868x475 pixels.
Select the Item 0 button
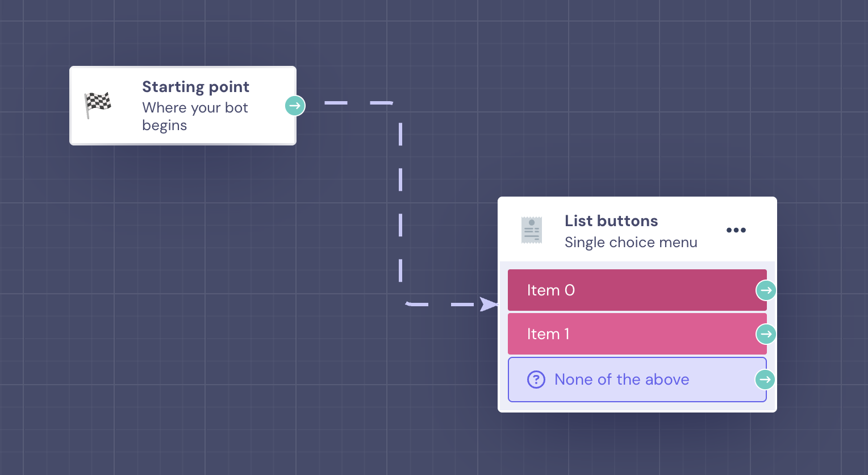[x=625, y=290]
